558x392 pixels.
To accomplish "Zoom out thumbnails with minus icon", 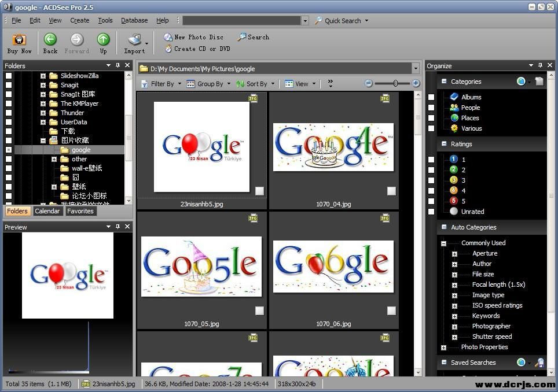I will (369, 83).
